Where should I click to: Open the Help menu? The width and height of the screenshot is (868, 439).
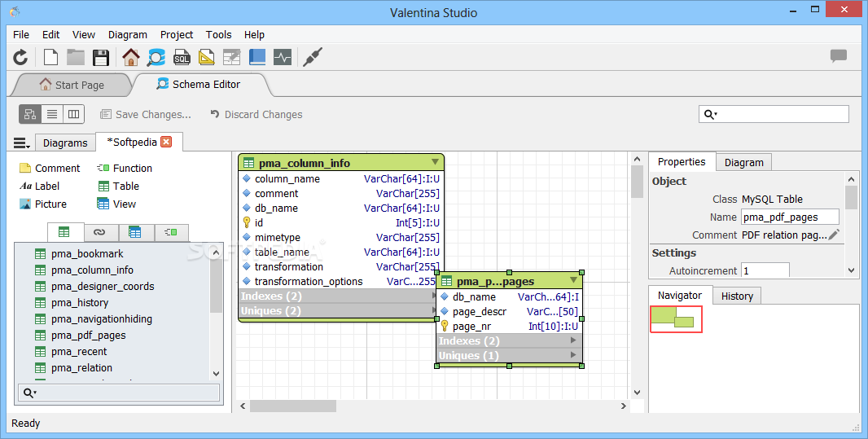point(254,34)
